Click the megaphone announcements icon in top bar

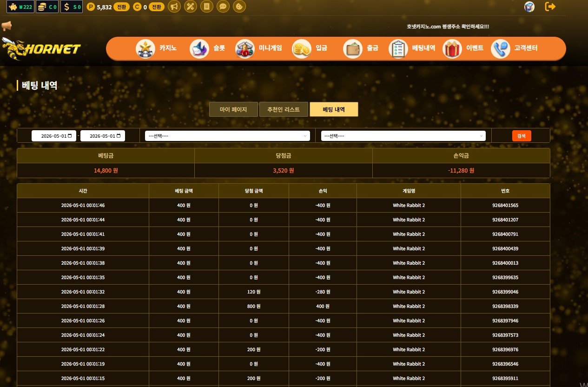[x=174, y=7]
